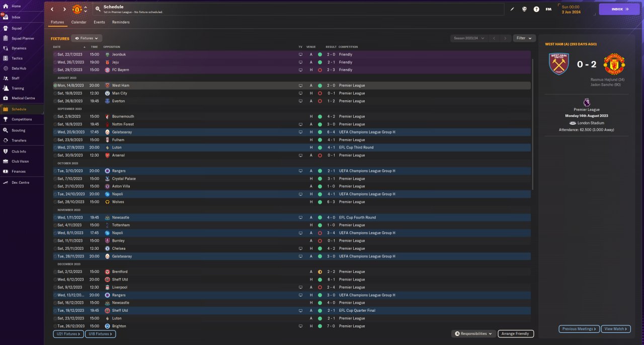Image resolution: width=644 pixels, height=345 pixels.
Task: Click the Napoli badge on 24/10/2023 row
Action: (107, 194)
